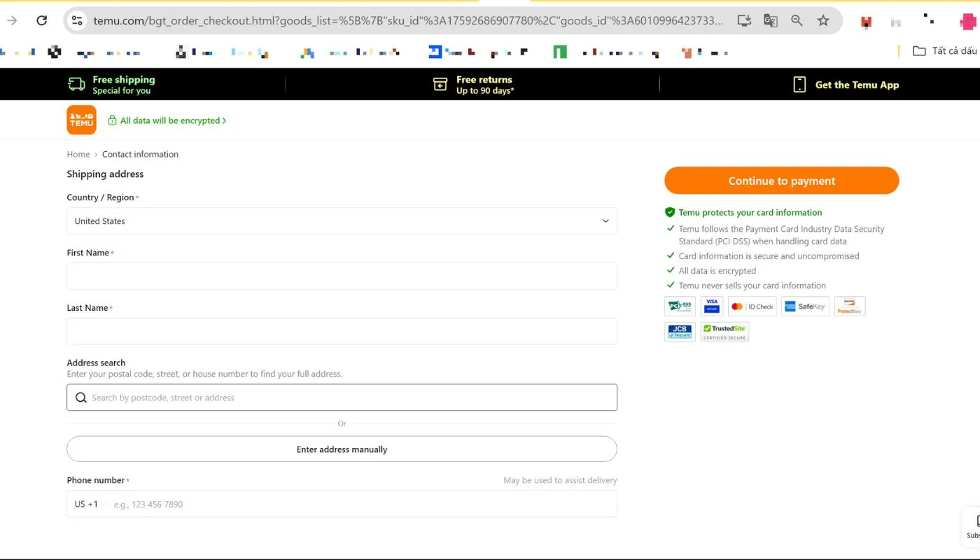
Task: Click the TrustedSite certified badge
Action: (724, 331)
